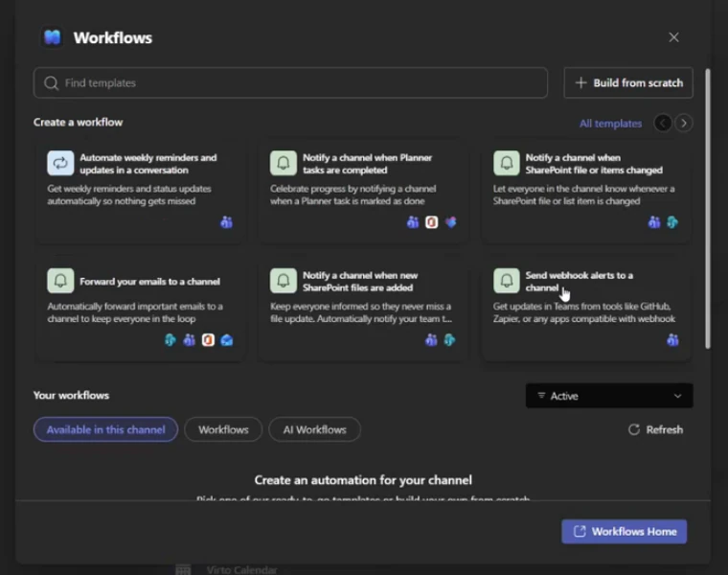Click 'Keep everyone informed so they never miss' description
The image size is (728, 575).
click(361, 312)
